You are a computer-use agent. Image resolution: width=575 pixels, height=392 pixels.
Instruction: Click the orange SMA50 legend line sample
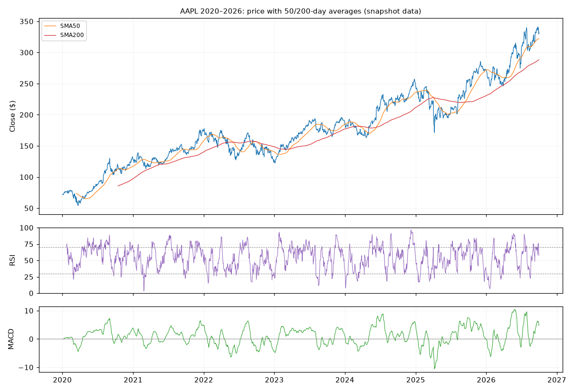tap(50, 26)
